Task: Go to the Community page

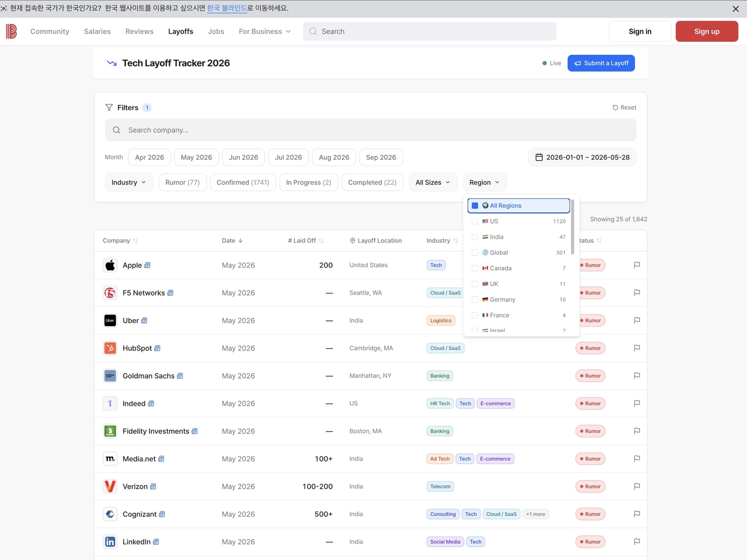Action: tap(50, 32)
